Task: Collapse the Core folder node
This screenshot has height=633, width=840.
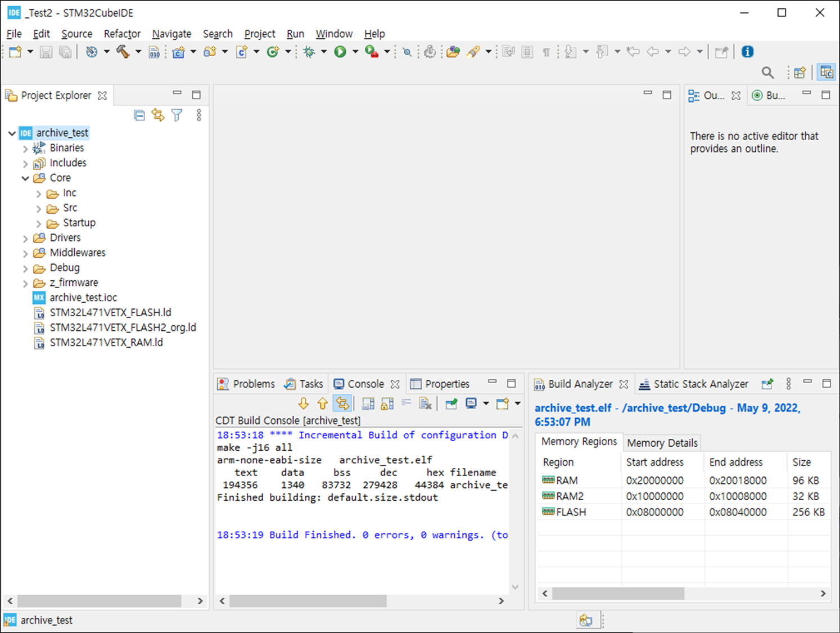Action: click(x=25, y=178)
